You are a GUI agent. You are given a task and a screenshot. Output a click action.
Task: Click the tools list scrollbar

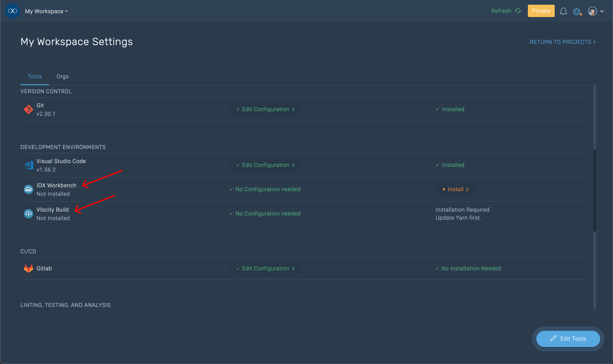coord(594,190)
